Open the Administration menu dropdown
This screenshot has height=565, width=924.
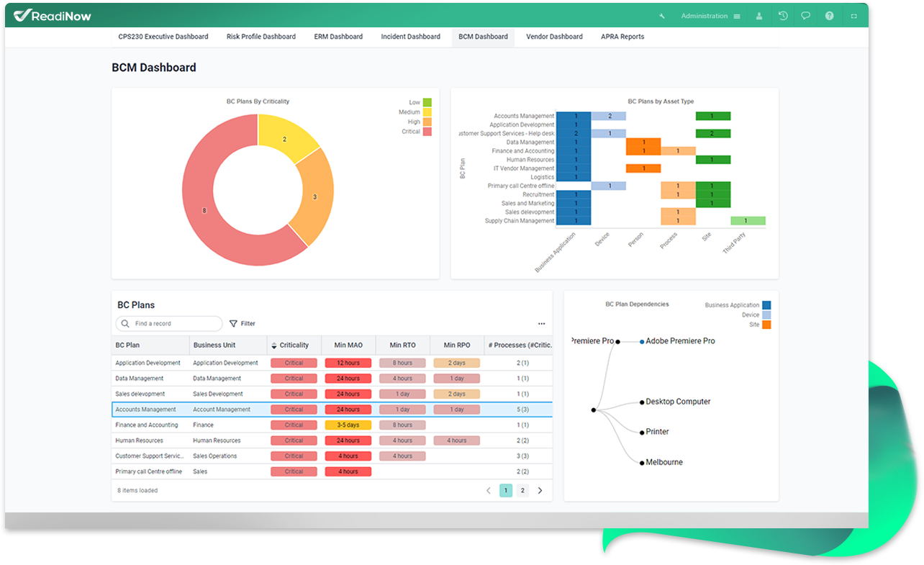tap(710, 16)
